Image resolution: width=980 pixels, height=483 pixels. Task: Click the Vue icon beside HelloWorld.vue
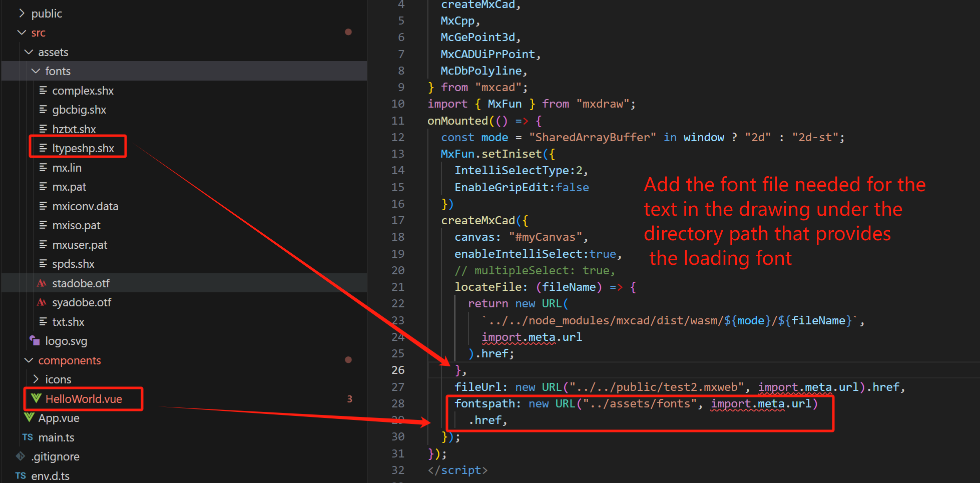36,398
